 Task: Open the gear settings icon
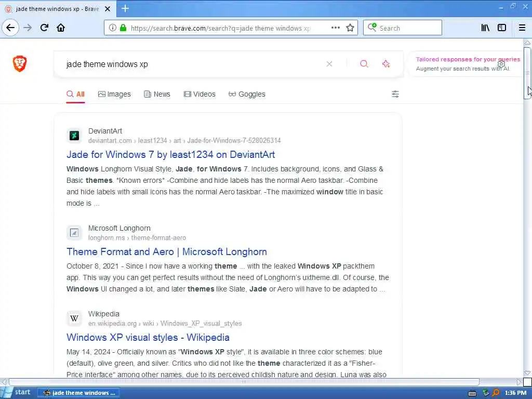(x=501, y=64)
